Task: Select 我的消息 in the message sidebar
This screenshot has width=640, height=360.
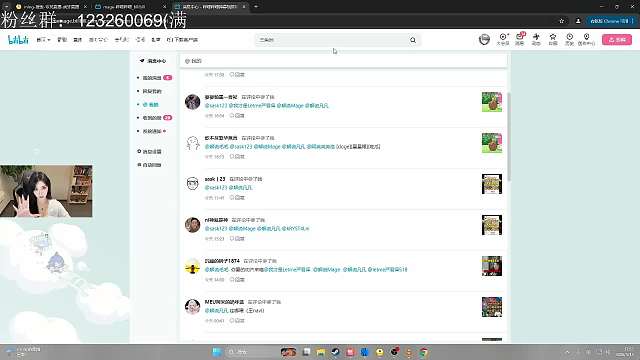Action: pos(152,78)
